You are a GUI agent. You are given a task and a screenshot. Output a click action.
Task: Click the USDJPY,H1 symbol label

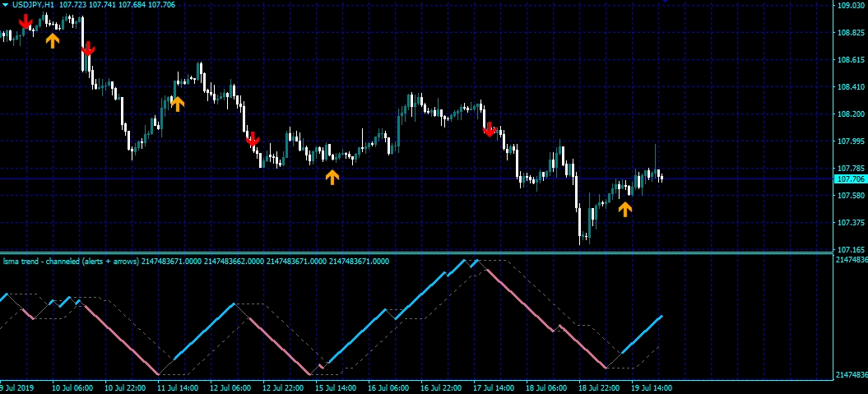33,5
